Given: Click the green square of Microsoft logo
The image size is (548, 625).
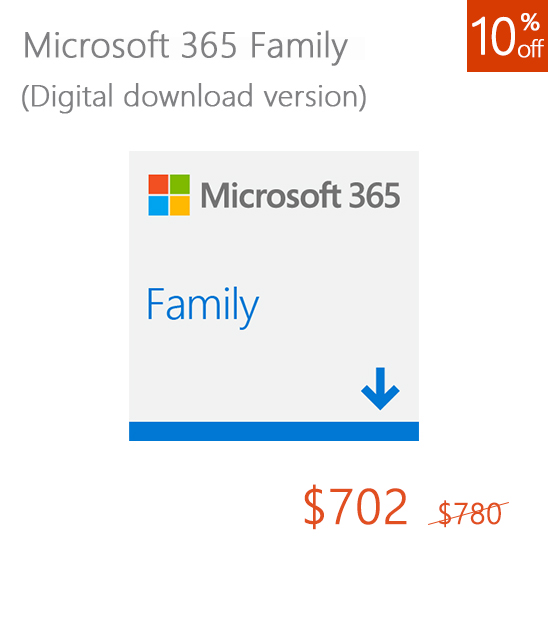Looking at the screenshot, I should click(x=180, y=184).
